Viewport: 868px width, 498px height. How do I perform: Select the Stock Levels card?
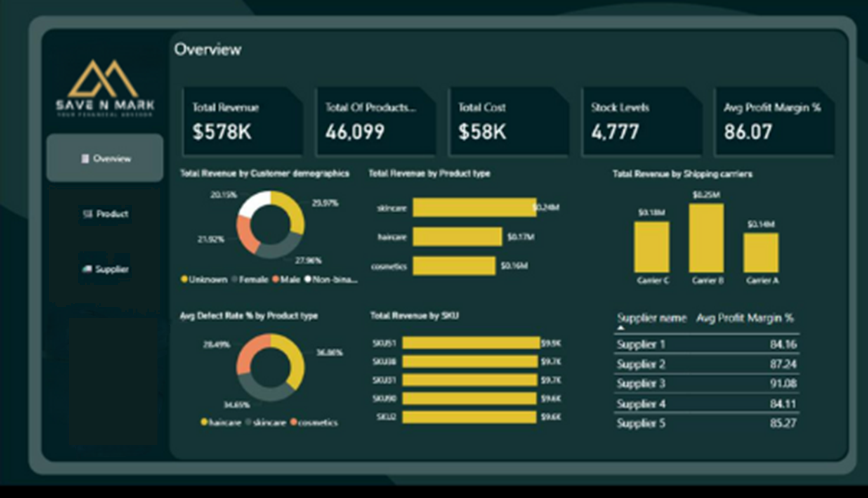[641, 122]
